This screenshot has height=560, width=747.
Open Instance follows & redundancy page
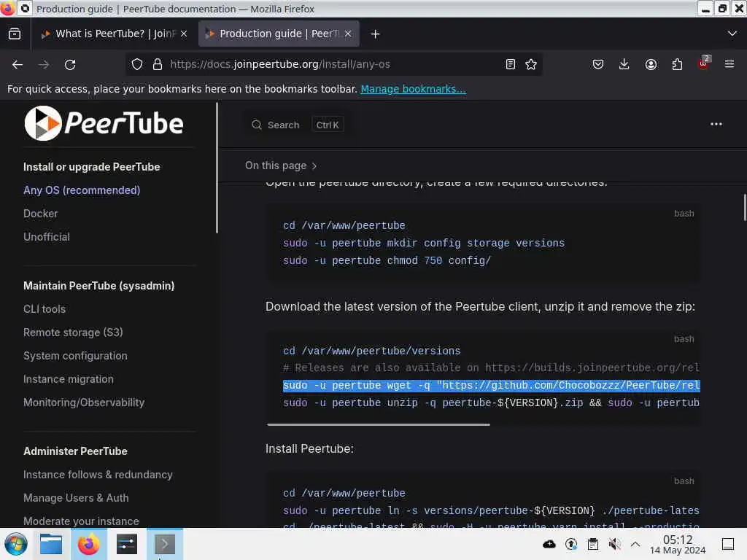pyautogui.click(x=98, y=475)
